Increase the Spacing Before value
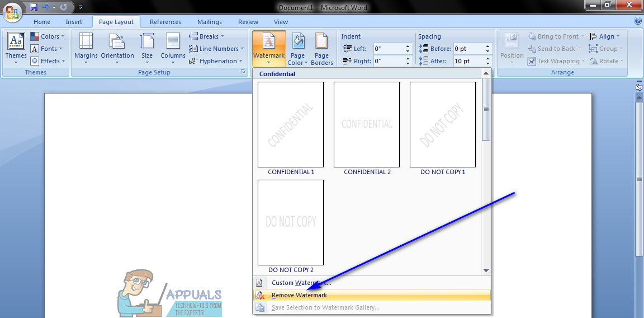The height and width of the screenshot is (318, 644). [x=488, y=46]
